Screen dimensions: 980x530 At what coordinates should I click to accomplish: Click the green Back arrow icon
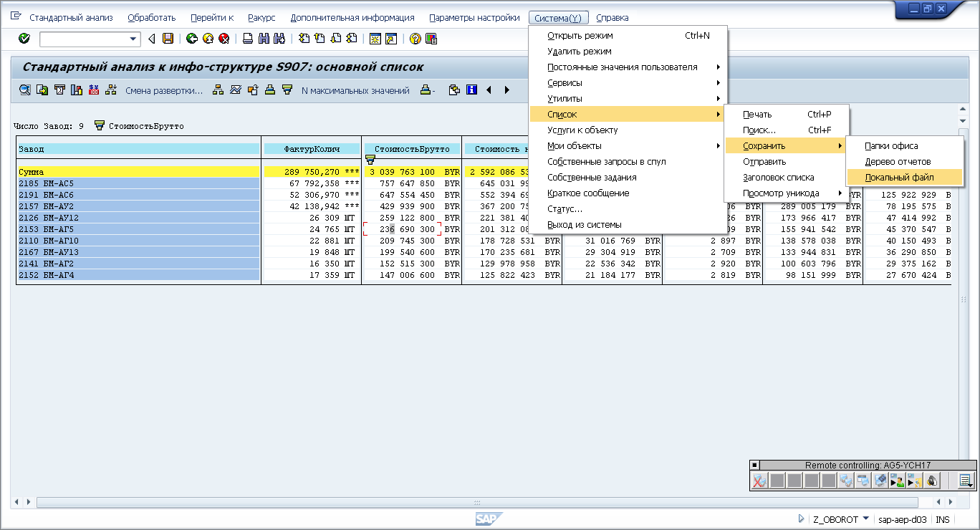(192, 39)
